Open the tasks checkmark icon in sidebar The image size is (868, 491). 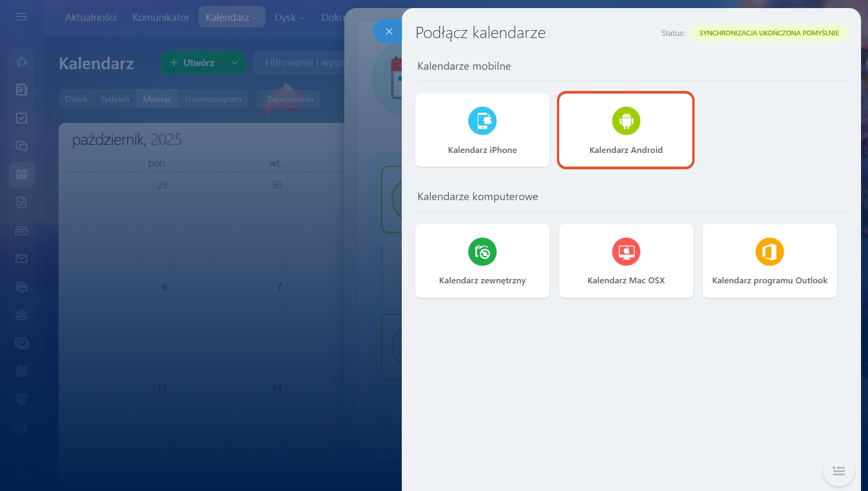coord(21,118)
